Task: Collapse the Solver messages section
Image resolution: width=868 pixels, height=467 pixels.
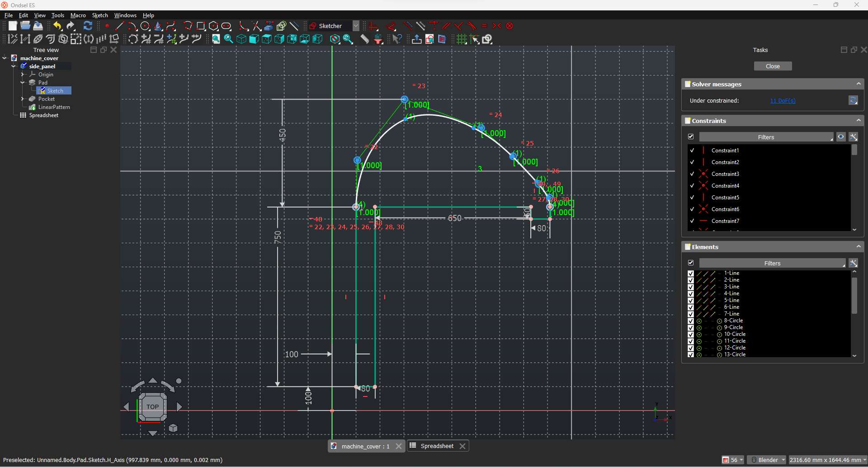Action: point(858,84)
